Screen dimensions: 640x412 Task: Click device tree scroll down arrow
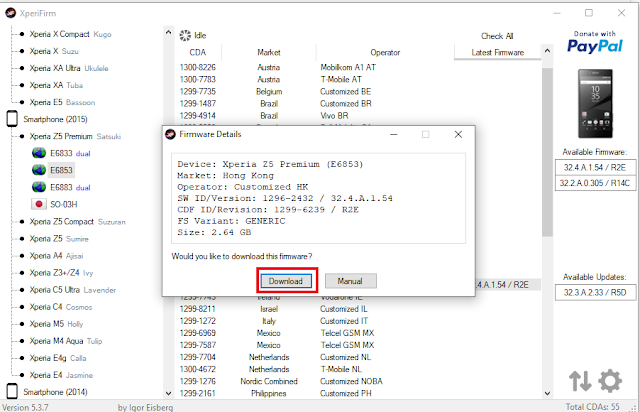[168, 393]
